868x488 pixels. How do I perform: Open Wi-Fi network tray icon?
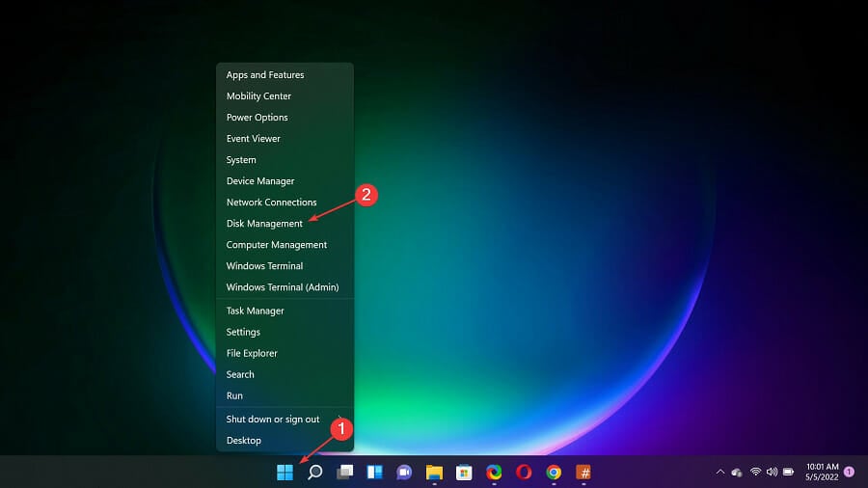(x=755, y=472)
